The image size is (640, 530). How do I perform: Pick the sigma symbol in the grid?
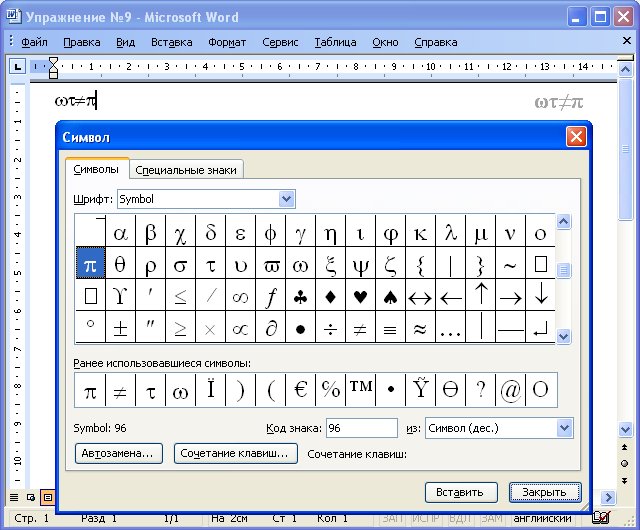click(180, 263)
